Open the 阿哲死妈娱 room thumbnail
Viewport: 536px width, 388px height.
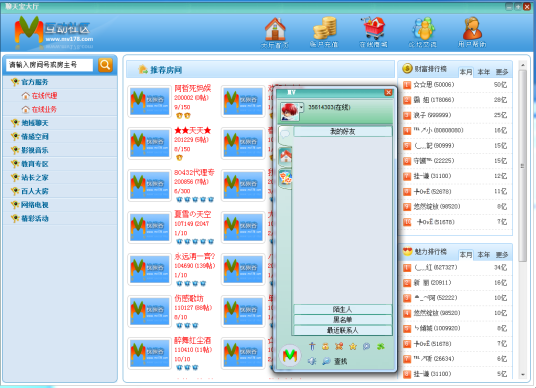click(149, 101)
